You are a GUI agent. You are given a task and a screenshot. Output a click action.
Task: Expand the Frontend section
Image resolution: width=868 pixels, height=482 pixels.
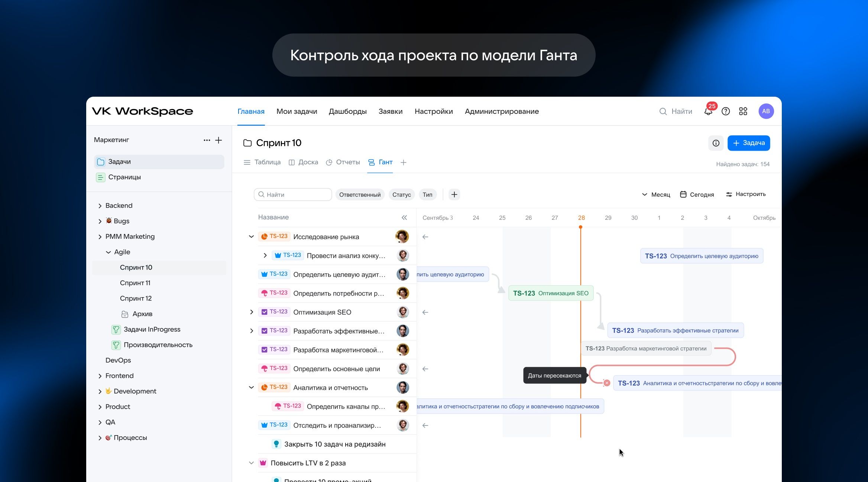pos(100,376)
